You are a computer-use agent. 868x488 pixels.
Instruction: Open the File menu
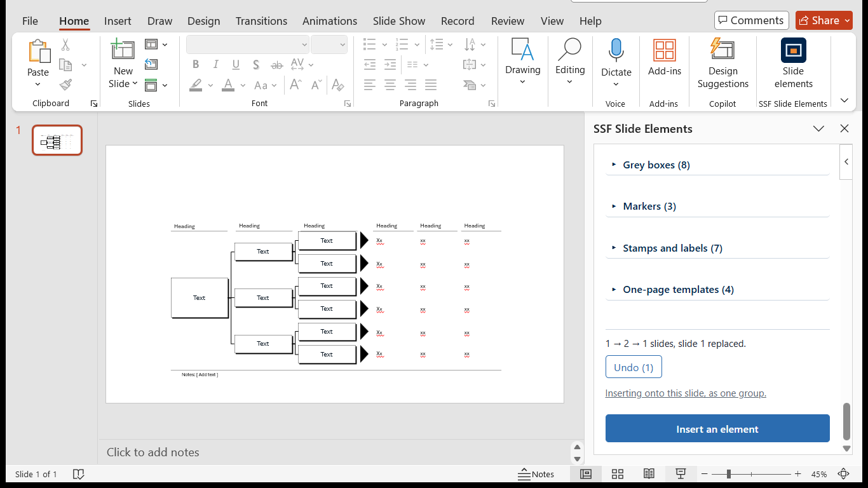pyautogui.click(x=30, y=21)
